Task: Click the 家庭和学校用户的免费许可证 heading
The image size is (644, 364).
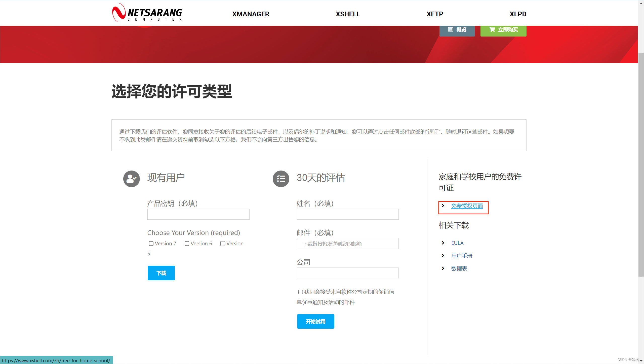Action: 480,182
